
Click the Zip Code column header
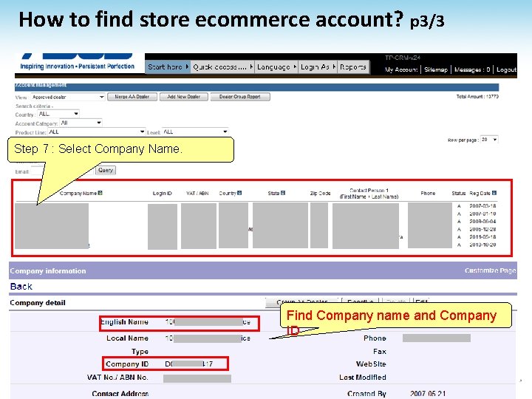click(x=320, y=194)
